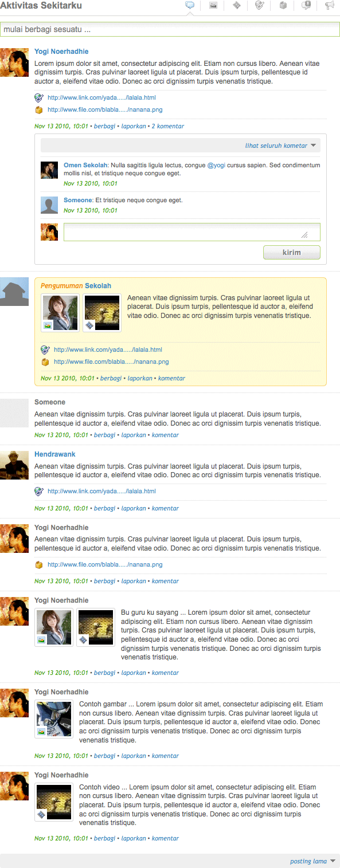
Task: Open the video thumbnail in Contoh video post
Action: [x=54, y=802]
